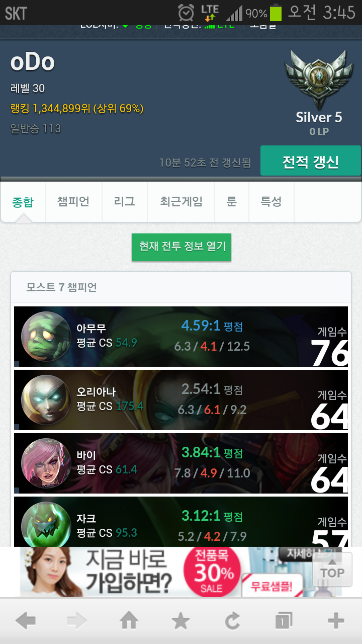Image resolution: width=362 pixels, height=644 pixels.
Task: Select the 종합 tab
Action: 23,202
